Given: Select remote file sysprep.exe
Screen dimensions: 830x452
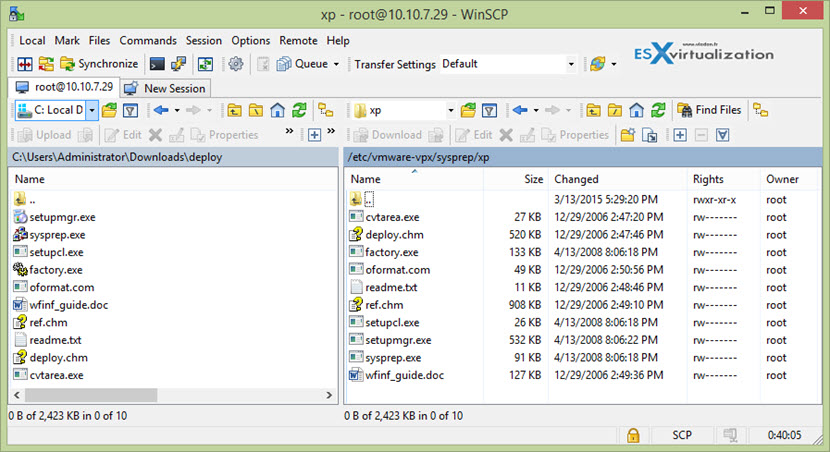Looking at the screenshot, I should (393, 358).
